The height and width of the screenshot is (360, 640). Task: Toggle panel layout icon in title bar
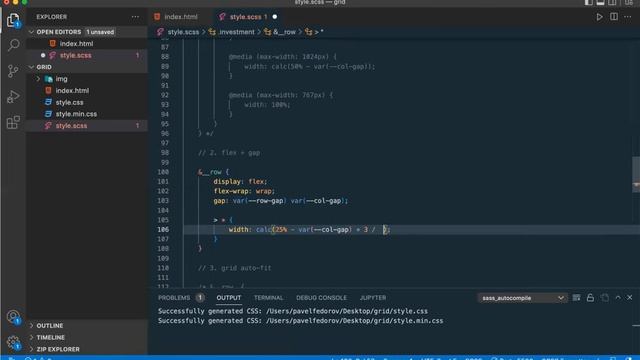click(x=600, y=2)
